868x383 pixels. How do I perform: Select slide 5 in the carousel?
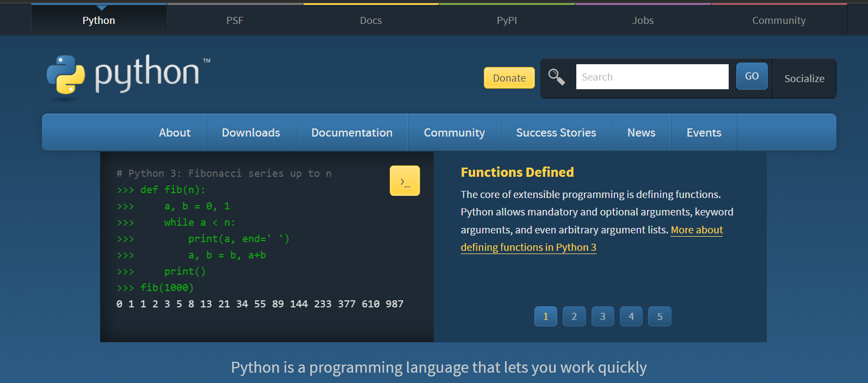(x=660, y=317)
